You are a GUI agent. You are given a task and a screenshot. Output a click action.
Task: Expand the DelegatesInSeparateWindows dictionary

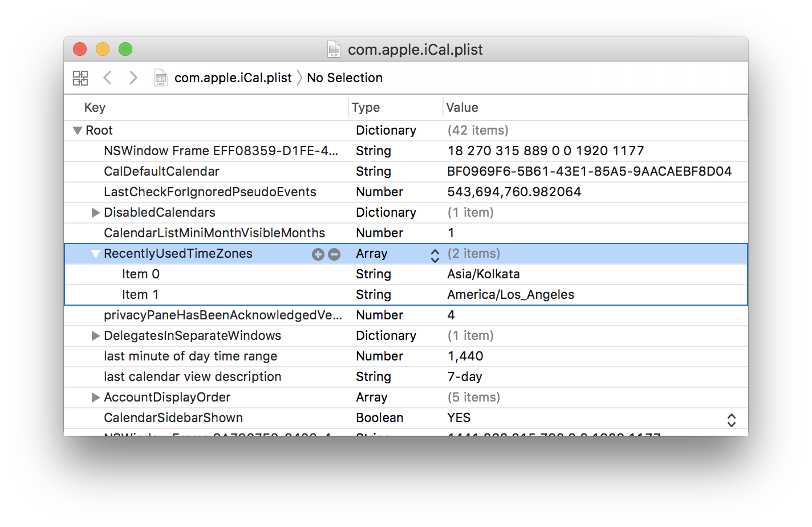click(x=96, y=336)
